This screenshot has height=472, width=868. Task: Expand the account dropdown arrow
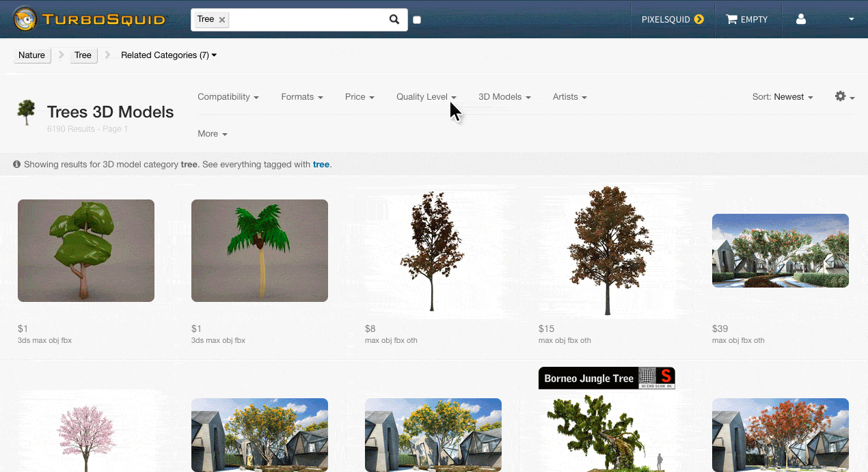[852, 20]
